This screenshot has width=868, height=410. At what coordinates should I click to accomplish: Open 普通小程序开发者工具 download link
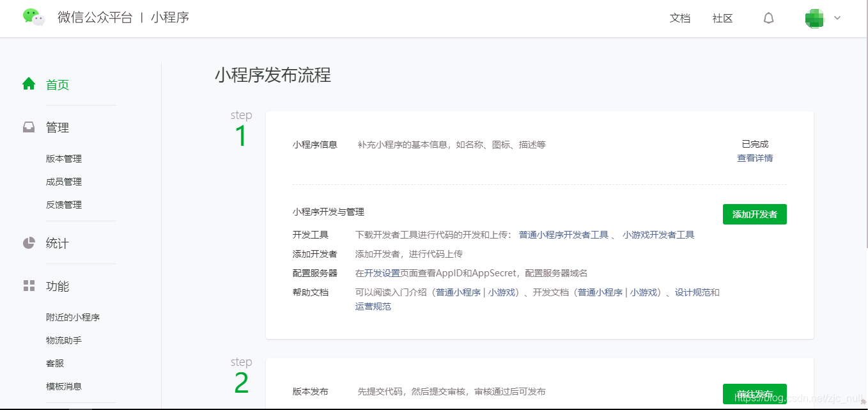point(564,235)
